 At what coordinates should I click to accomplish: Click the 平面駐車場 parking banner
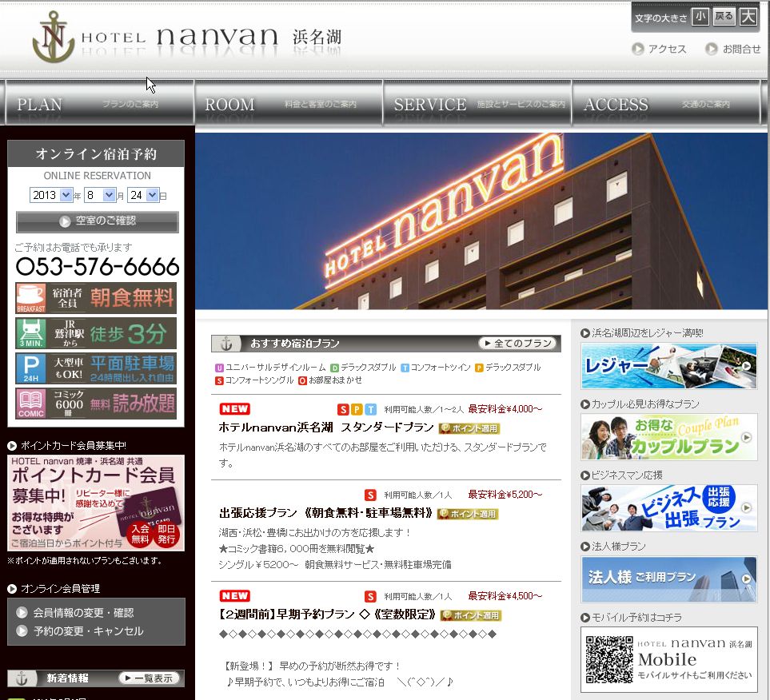(x=96, y=368)
